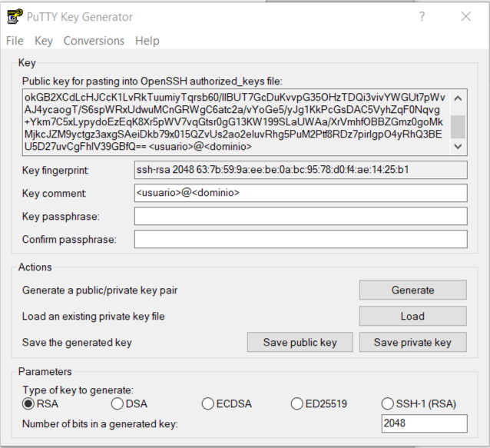
Task: Click the question mark help icon
Action: point(422,17)
